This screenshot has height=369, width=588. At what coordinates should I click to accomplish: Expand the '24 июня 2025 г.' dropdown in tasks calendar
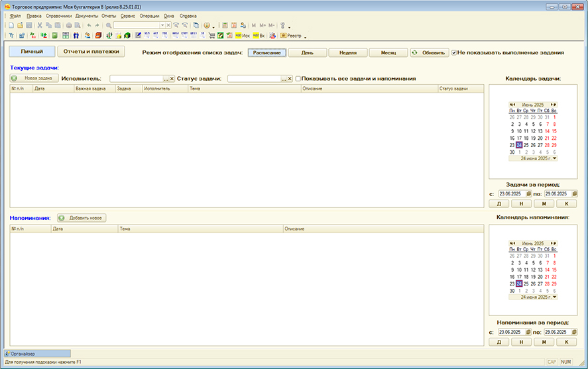coord(554,158)
